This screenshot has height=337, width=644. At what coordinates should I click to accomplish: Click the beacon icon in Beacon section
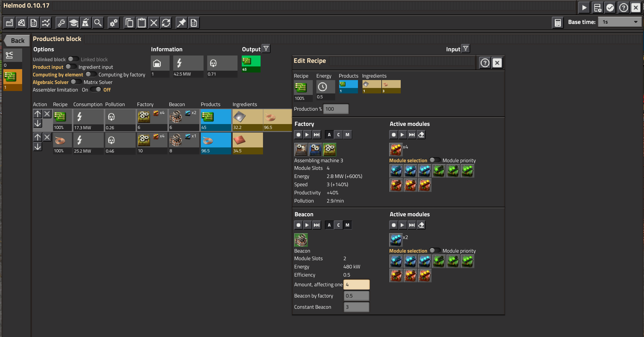click(301, 240)
